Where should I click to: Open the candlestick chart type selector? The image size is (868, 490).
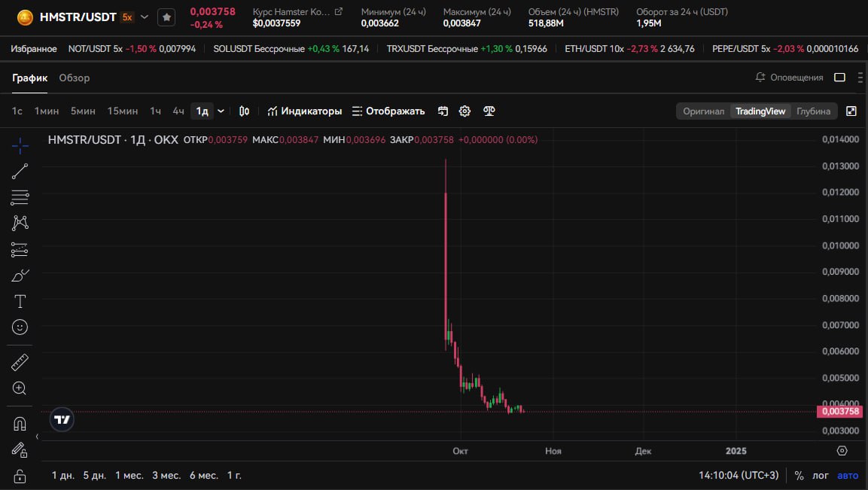(244, 111)
